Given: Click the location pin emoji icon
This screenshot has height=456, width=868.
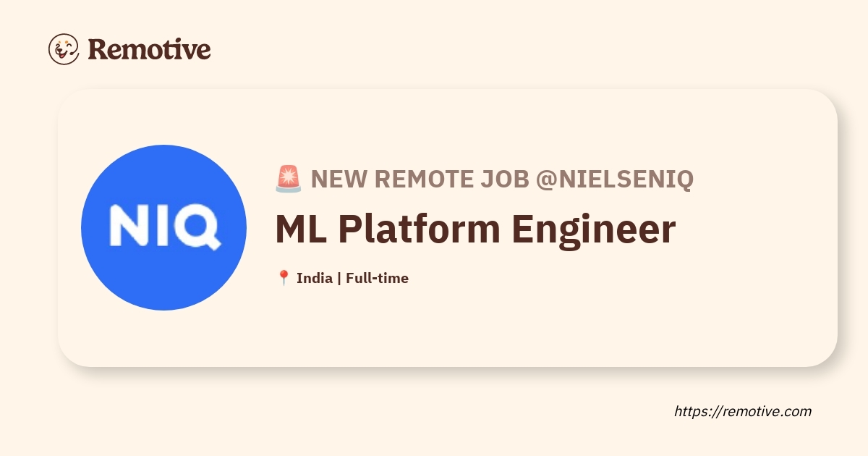Looking at the screenshot, I should pos(284,278).
